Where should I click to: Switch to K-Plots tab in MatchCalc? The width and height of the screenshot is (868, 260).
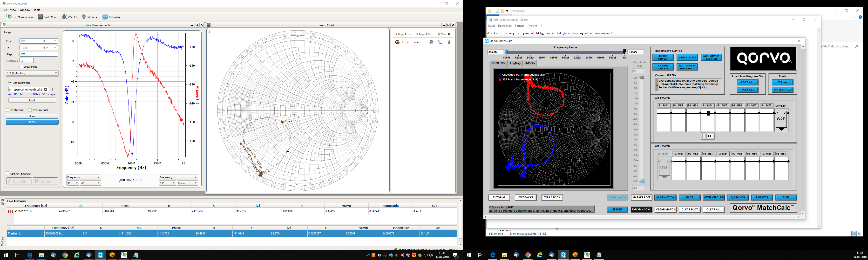click(x=530, y=63)
